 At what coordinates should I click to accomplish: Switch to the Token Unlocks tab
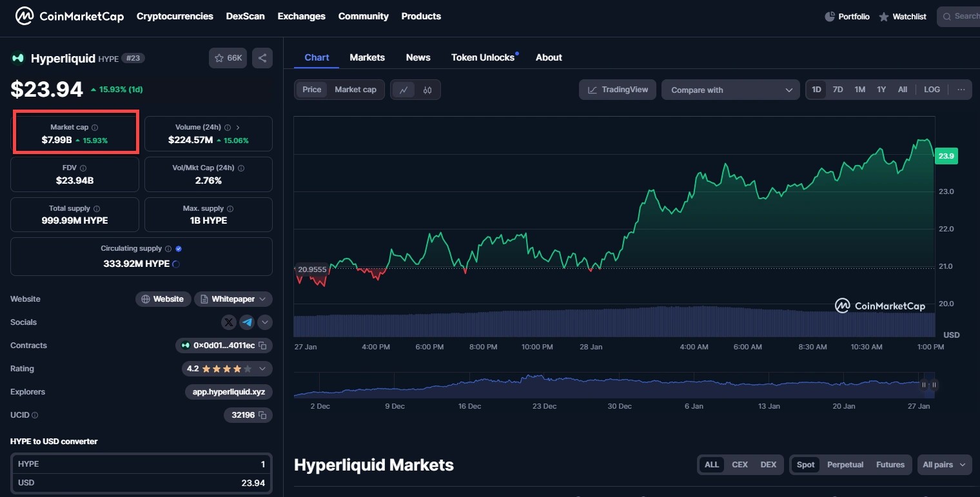coord(483,57)
